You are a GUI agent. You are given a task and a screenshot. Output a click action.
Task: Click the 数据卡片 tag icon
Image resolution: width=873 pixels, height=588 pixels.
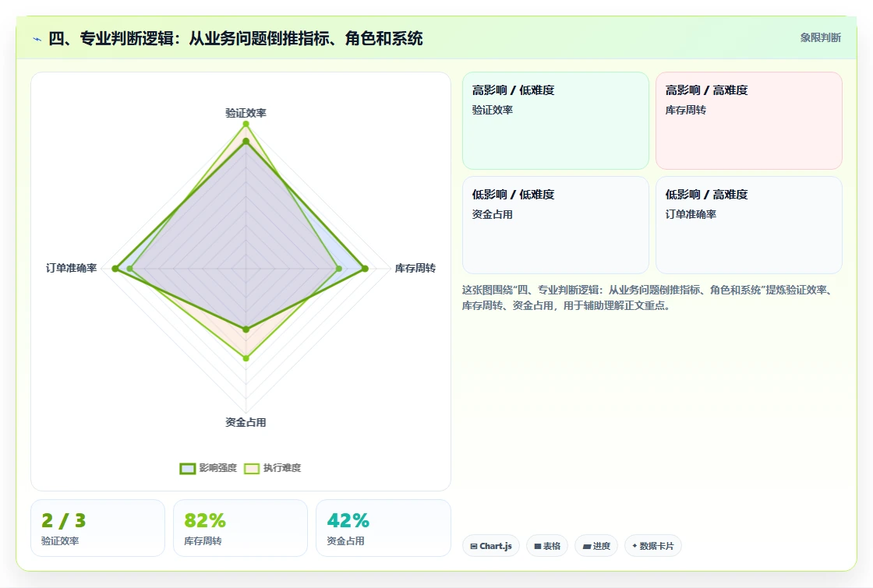point(634,546)
